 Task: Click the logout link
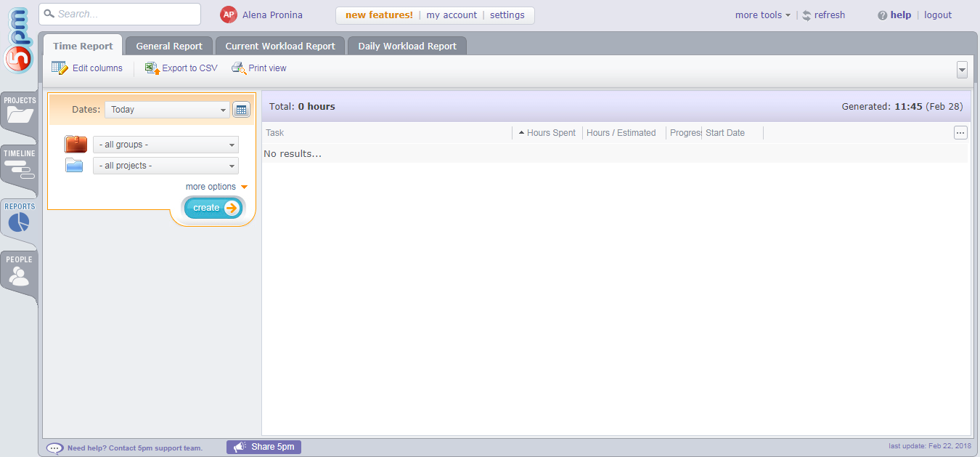click(938, 15)
